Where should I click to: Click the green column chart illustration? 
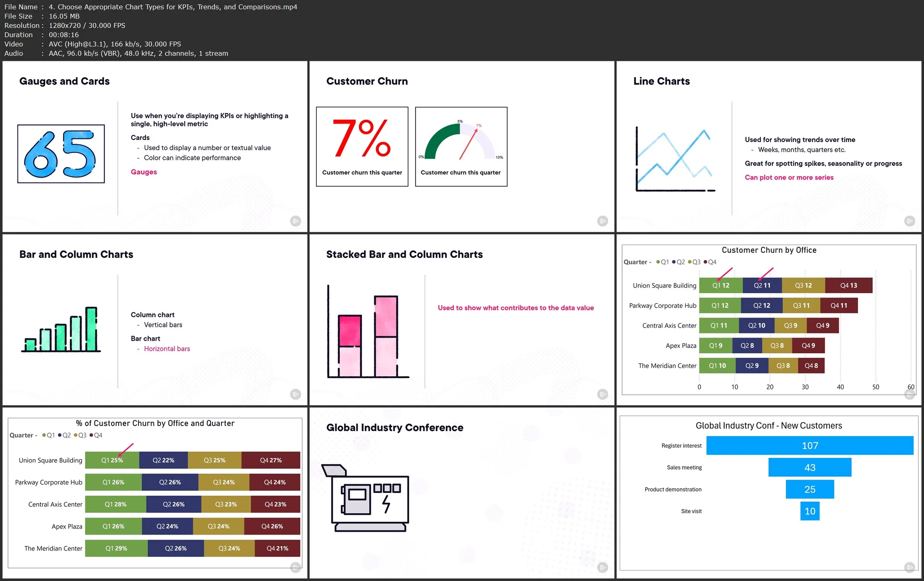click(x=61, y=330)
